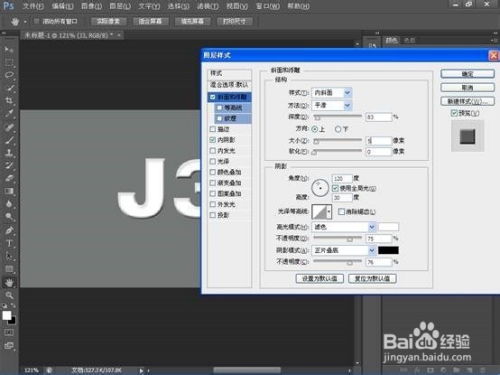Enable the 投影 style checkbox
Screen dimensions: 500x375
click(x=213, y=215)
